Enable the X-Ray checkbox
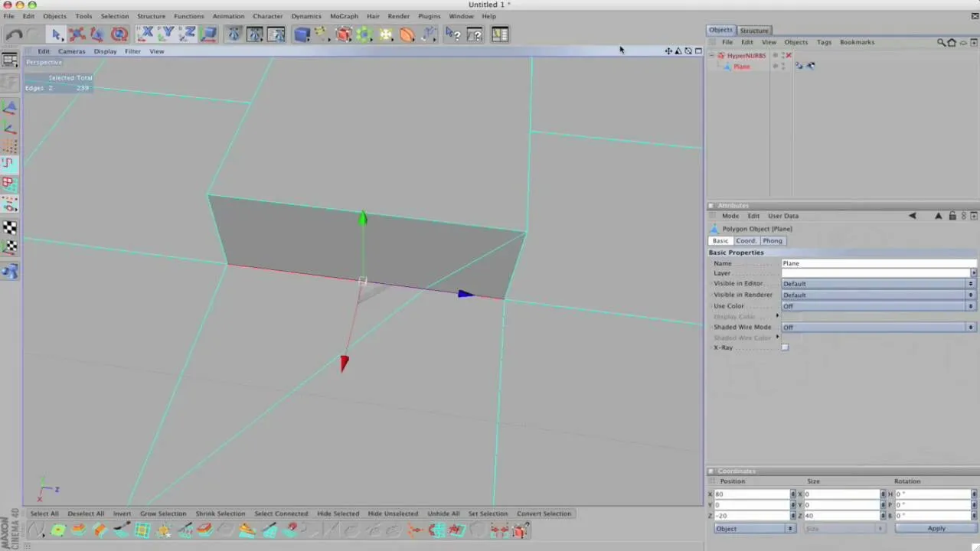The width and height of the screenshot is (980, 551). (x=785, y=347)
